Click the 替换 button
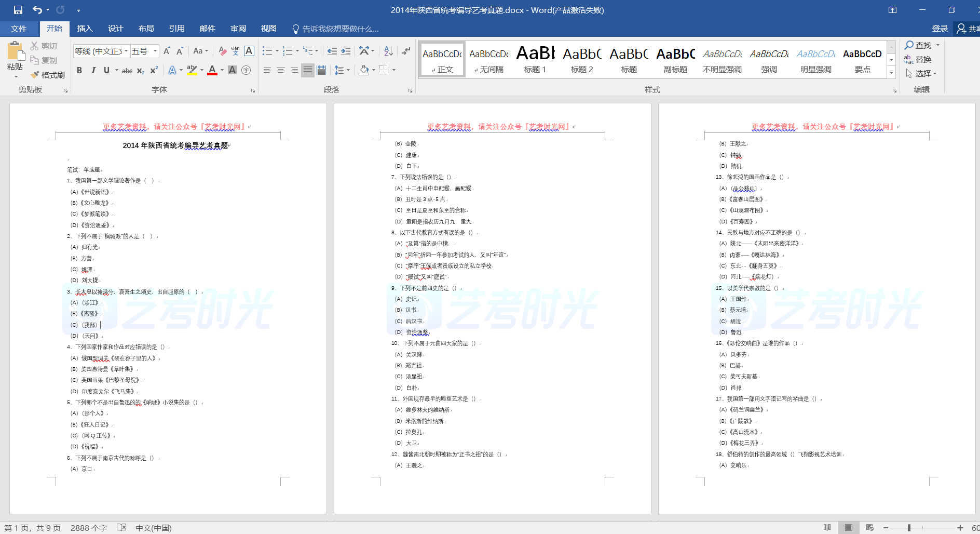 (x=918, y=60)
